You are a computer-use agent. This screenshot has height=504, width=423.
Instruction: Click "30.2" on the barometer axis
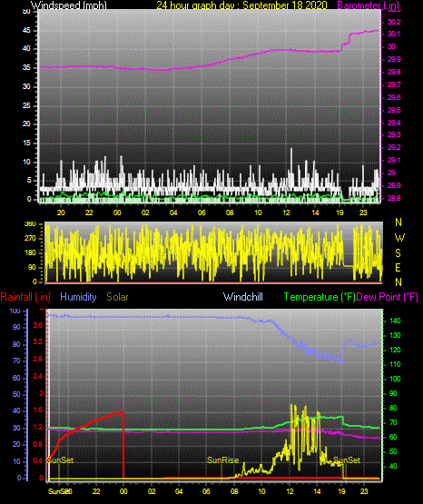pos(394,22)
